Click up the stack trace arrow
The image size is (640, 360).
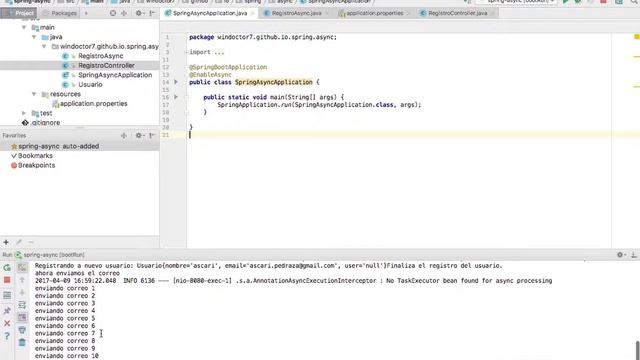[22, 280]
